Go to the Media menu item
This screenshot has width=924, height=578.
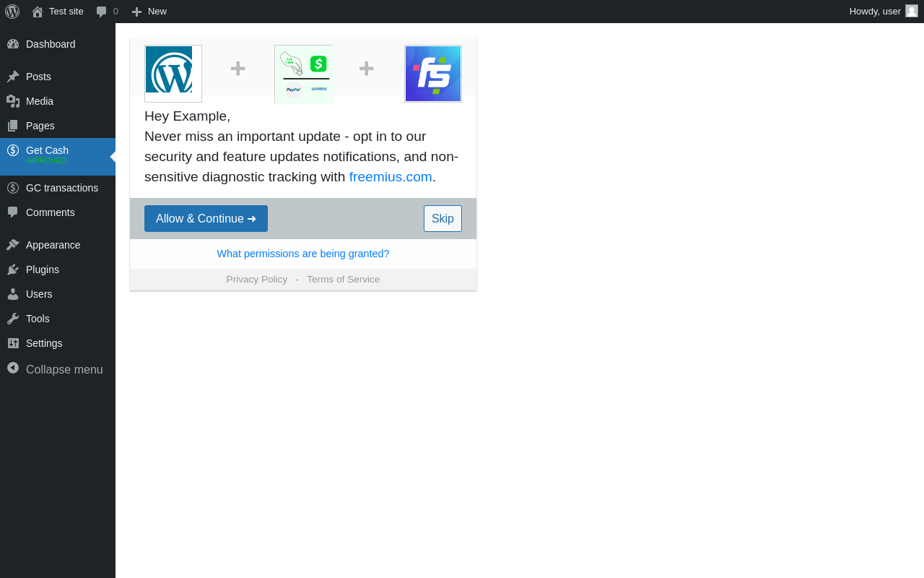[x=58, y=101]
